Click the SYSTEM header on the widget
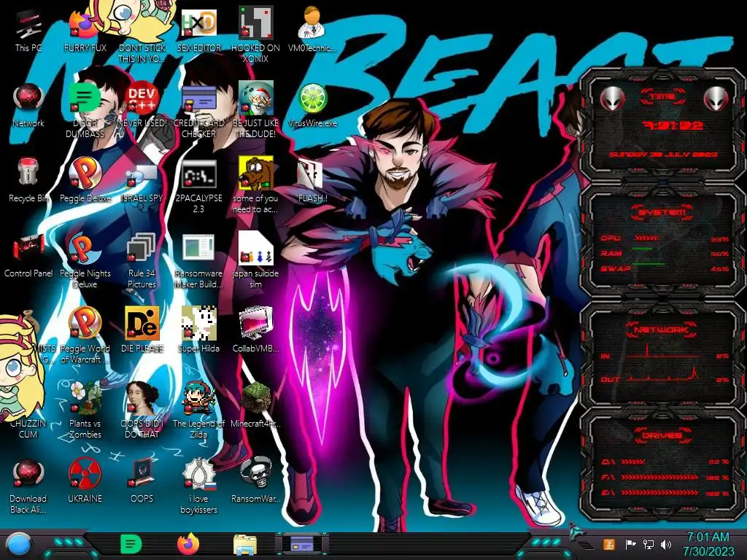 (662, 212)
